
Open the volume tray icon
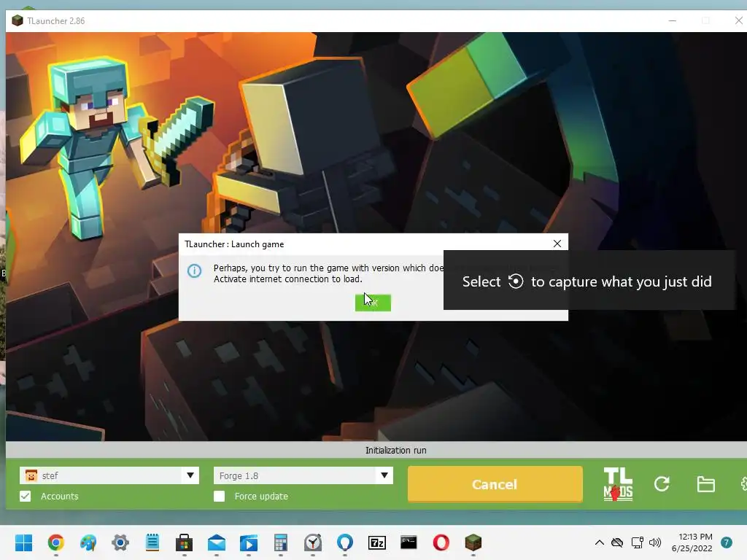coord(655,542)
